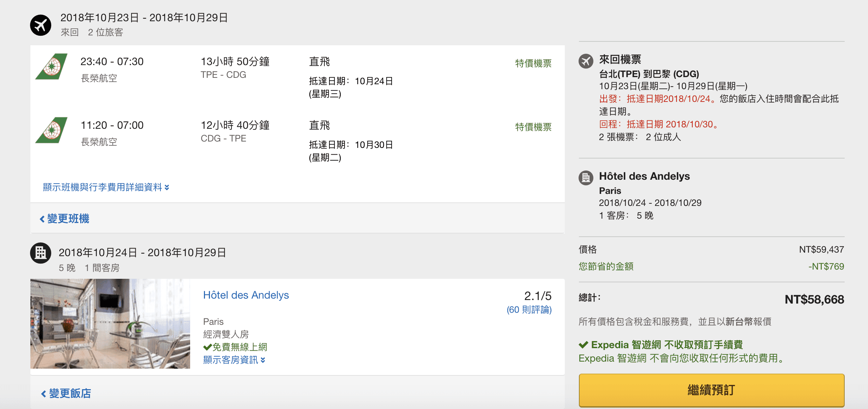This screenshot has height=409, width=868.
Task: Click 13小時 50分鐘 flight duration
Action: 235,62
